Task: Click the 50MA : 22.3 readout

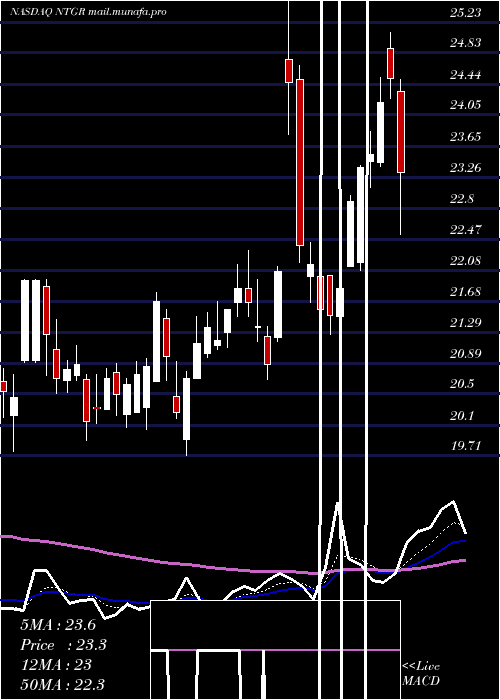Action: tap(63, 685)
